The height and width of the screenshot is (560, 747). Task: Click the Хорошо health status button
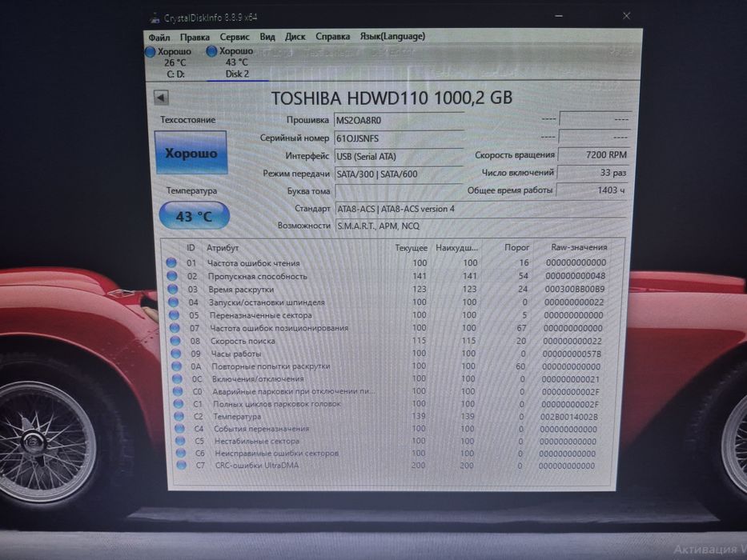[x=191, y=153]
